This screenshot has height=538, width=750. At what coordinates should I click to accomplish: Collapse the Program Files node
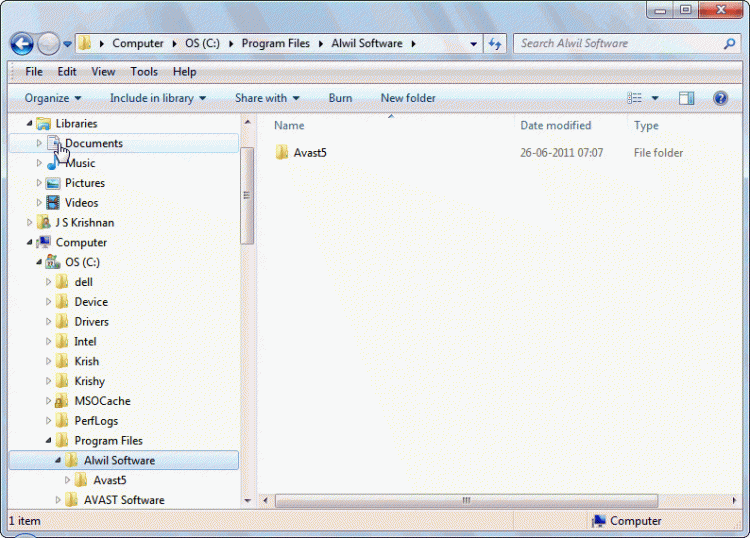point(48,440)
